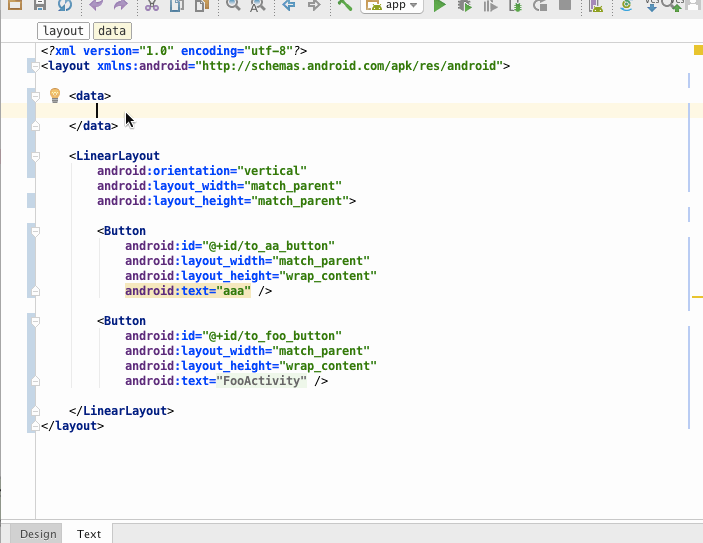Run the app with green play icon
703x543 pixels.
click(x=440, y=5)
